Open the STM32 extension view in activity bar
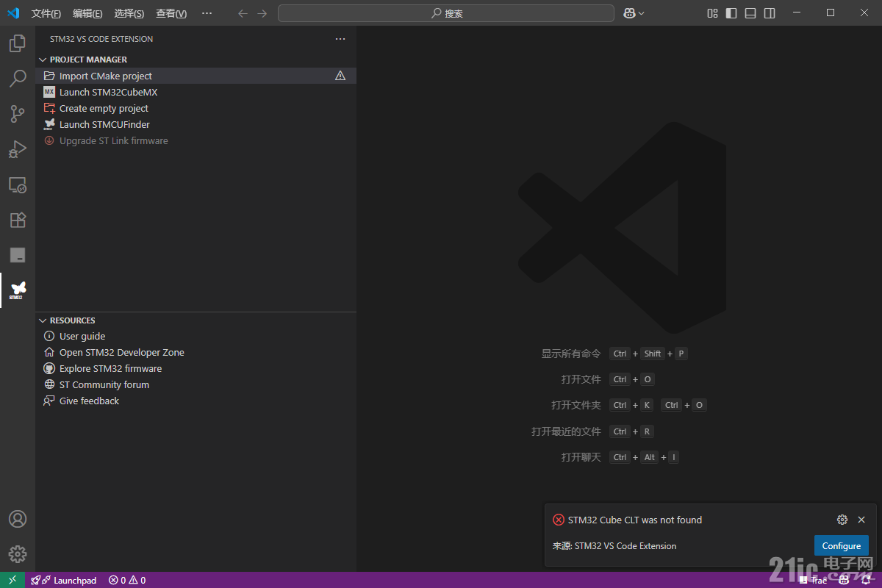Image resolution: width=882 pixels, height=588 pixels. (x=18, y=290)
